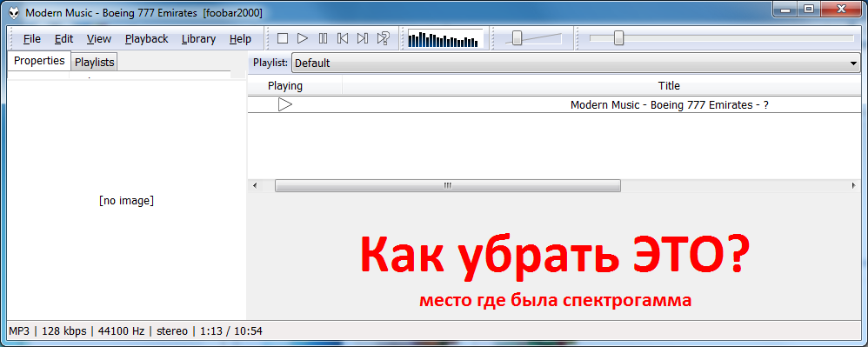
Task: Click the status bar playback time 1:13 / 10:54
Action: pos(230,331)
